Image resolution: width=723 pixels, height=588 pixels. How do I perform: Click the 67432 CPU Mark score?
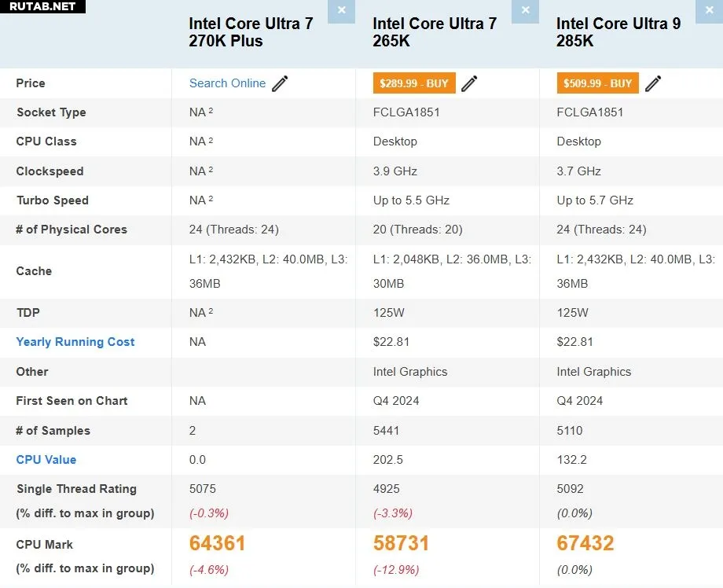pyautogui.click(x=585, y=543)
